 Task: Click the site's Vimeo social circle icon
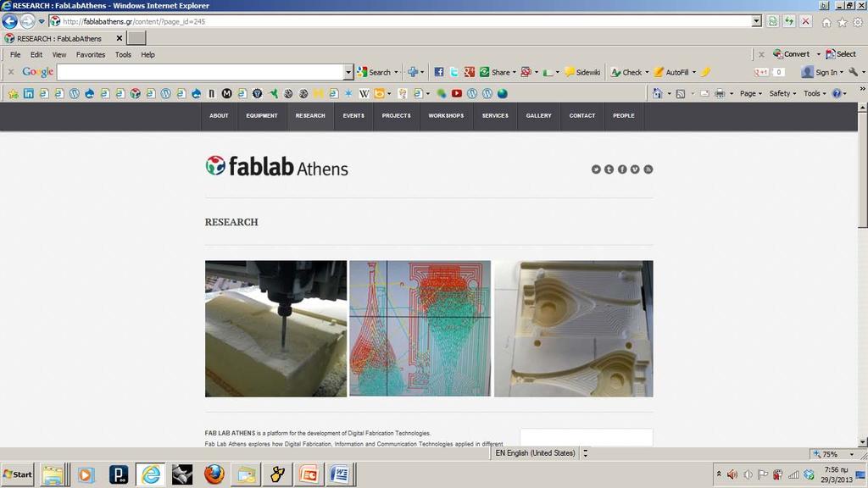pos(635,169)
